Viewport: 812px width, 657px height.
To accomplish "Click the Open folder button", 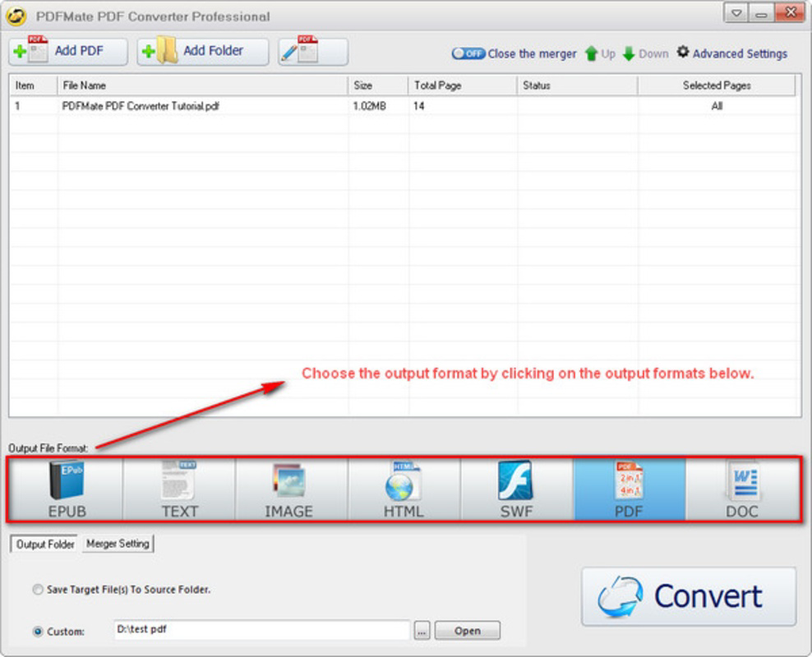I will point(468,631).
